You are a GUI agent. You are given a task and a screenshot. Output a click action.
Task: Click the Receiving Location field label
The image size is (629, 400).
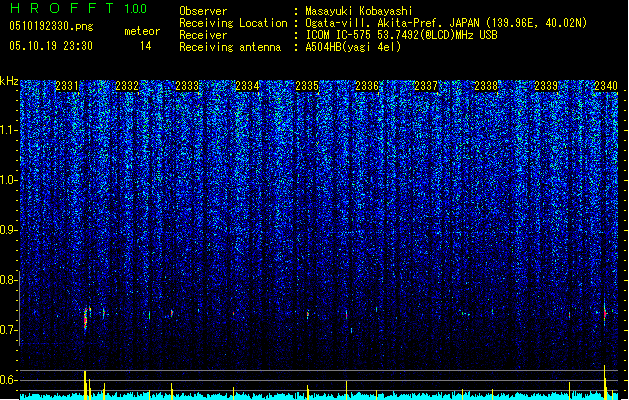(x=233, y=23)
